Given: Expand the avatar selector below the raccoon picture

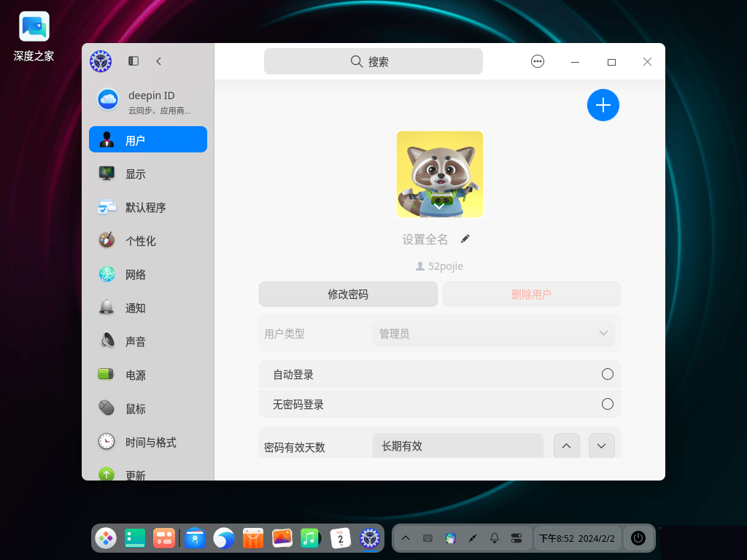Looking at the screenshot, I should click(439, 205).
